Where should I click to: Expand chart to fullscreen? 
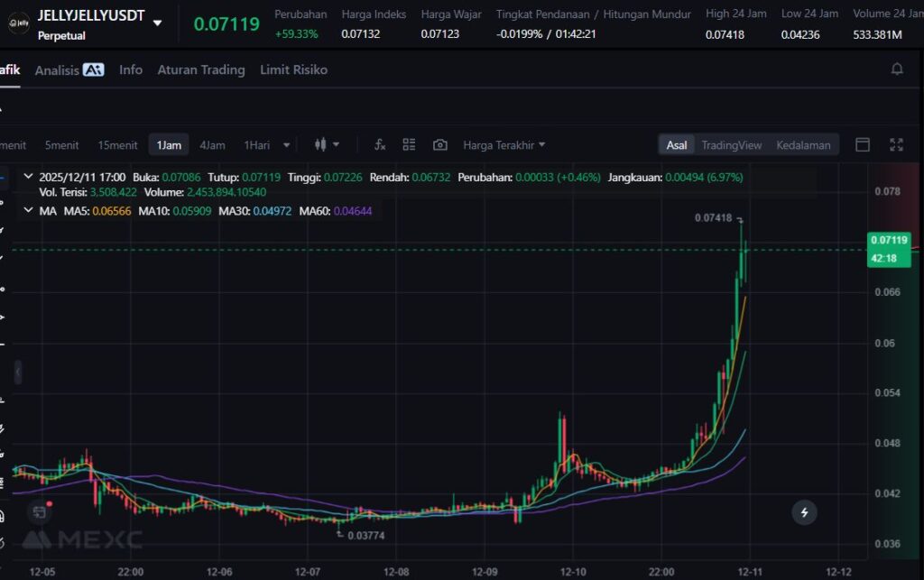pyautogui.click(x=896, y=145)
